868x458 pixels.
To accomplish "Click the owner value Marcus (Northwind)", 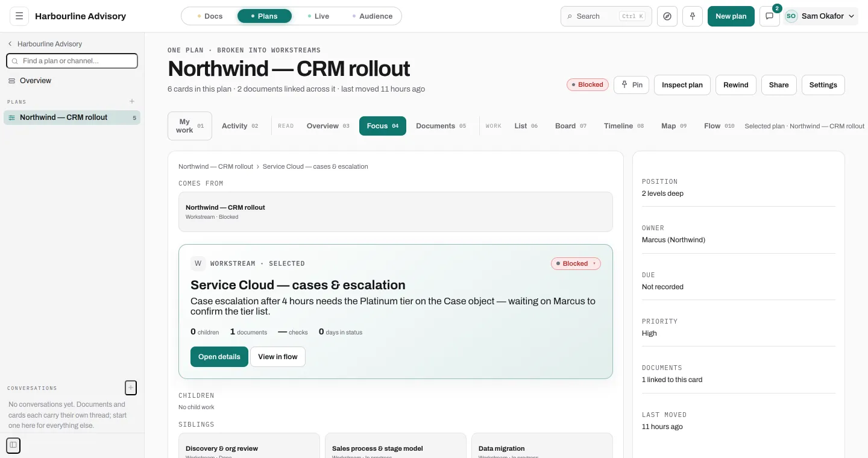I will pyautogui.click(x=673, y=240).
